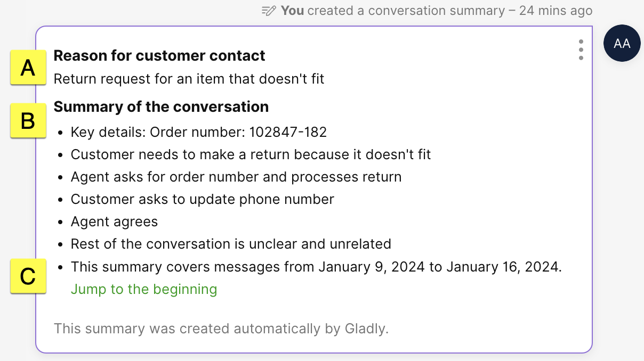Click the bold You author name
The width and height of the screenshot is (644, 361).
click(292, 11)
